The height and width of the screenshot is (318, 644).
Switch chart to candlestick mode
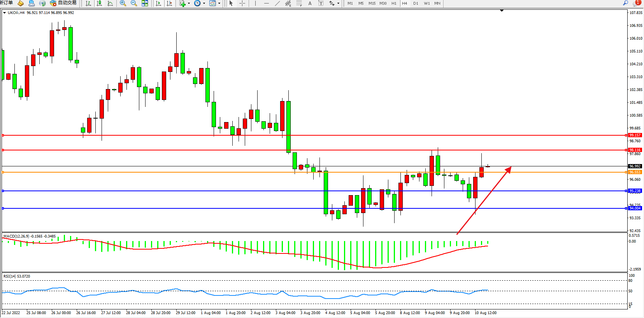tap(100, 3)
